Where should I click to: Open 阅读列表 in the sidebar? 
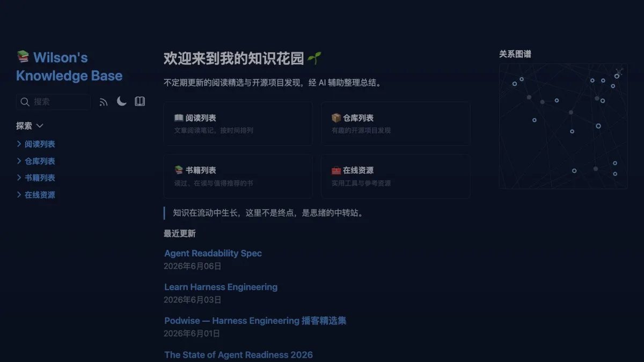tap(40, 144)
